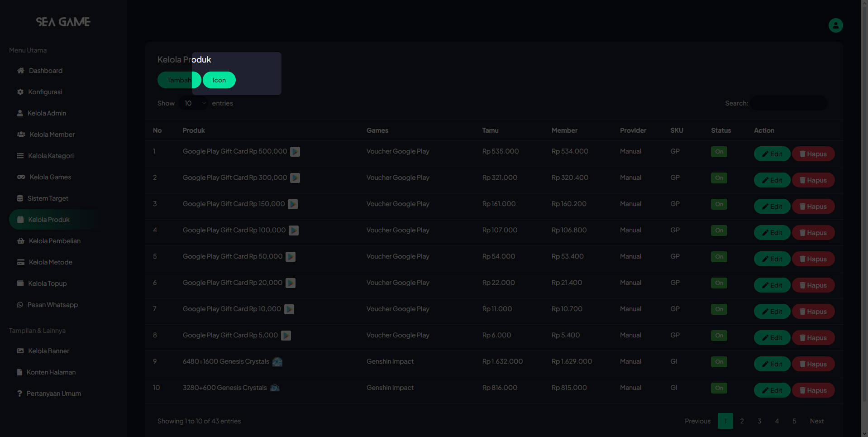868x437 pixels.
Task: Click Genshin icon beside 3280+600 Genesis Crystals
Action: tap(275, 388)
